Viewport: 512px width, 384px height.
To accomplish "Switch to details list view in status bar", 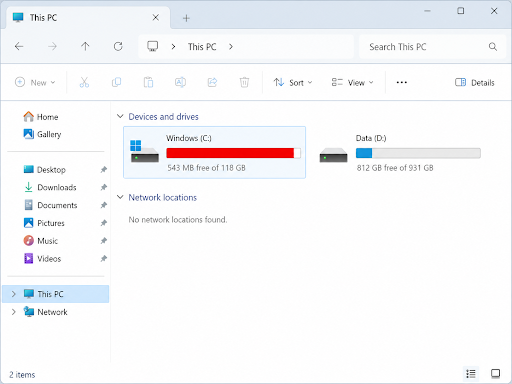I will click(471, 374).
